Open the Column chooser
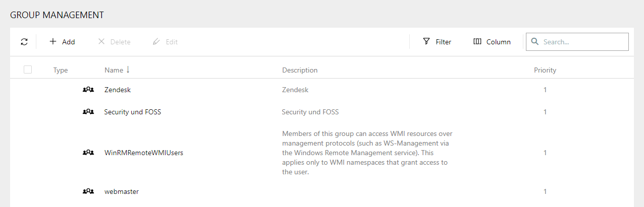Screen dimensions: 644x207 point(492,42)
